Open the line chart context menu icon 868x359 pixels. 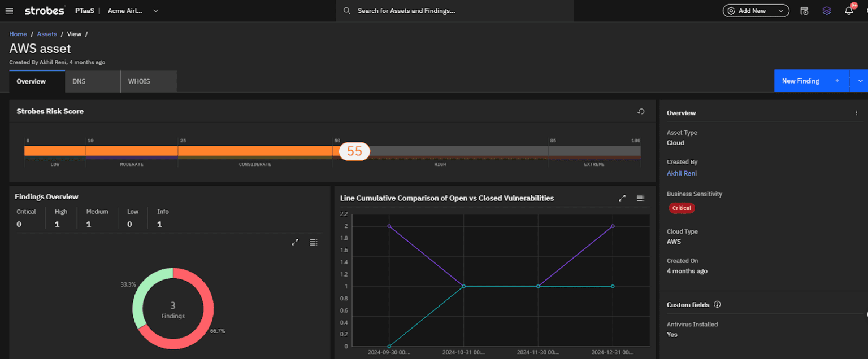(x=640, y=198)
